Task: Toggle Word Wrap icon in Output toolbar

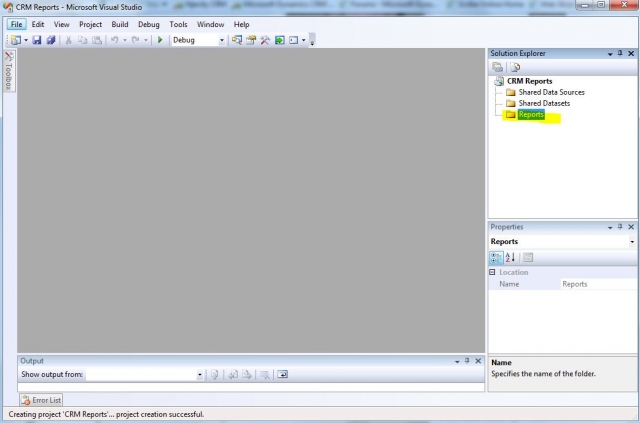Action: [x=282, y=374]
